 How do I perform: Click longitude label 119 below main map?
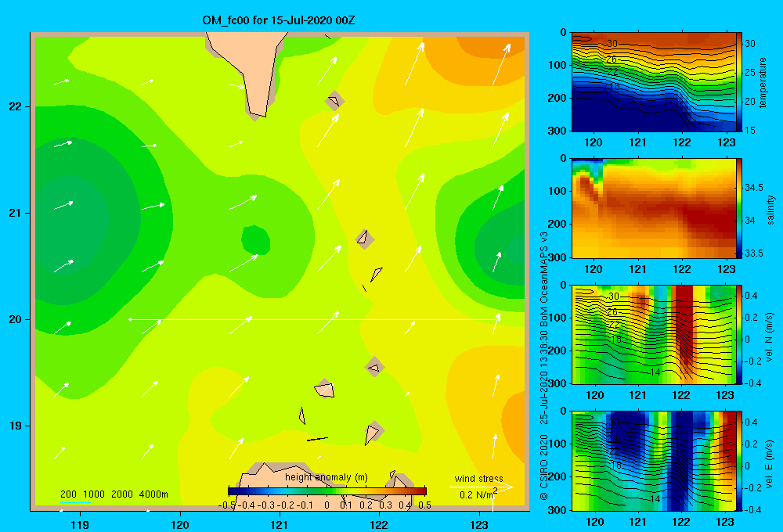point(80,524)
